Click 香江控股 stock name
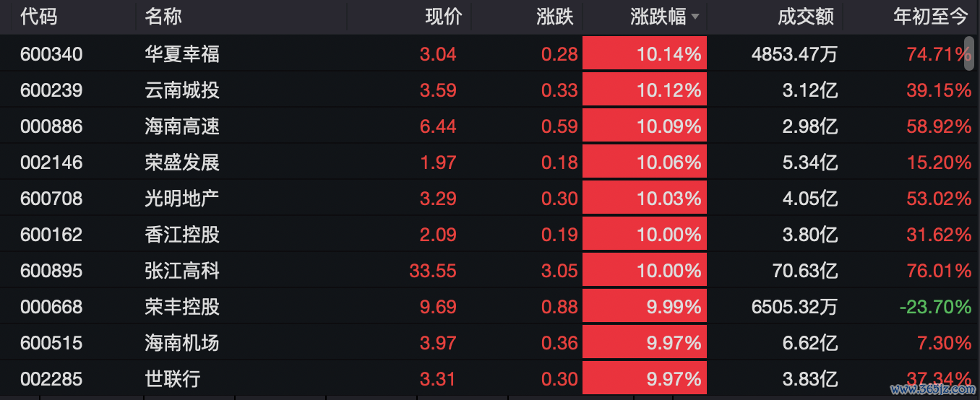This screenshot has width=980, height=400. (182, 235)
